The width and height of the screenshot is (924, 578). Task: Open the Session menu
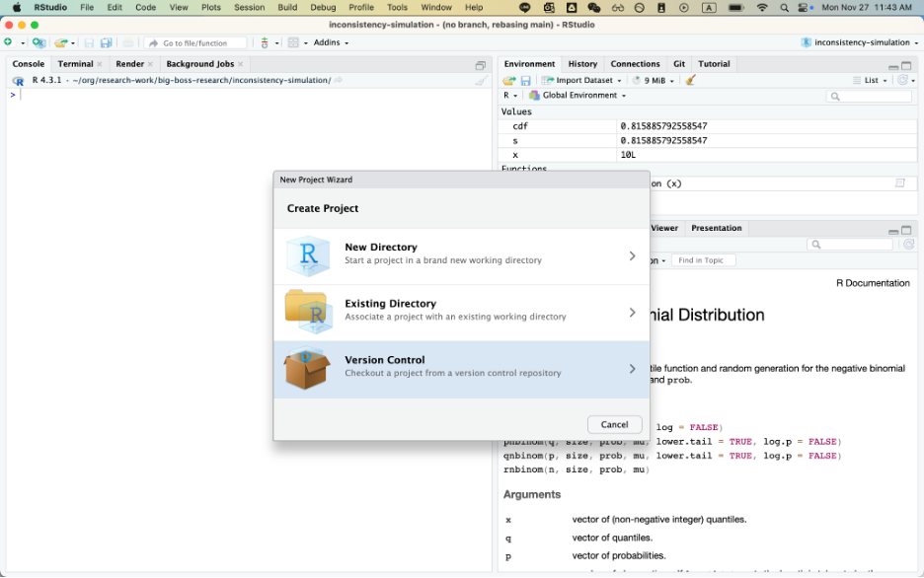(250, 8)
